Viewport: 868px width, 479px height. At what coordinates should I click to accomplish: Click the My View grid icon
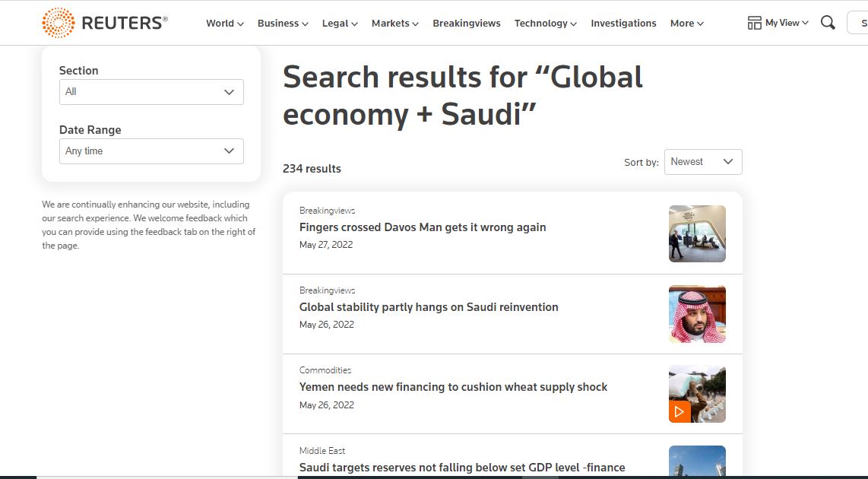point(754,23)
